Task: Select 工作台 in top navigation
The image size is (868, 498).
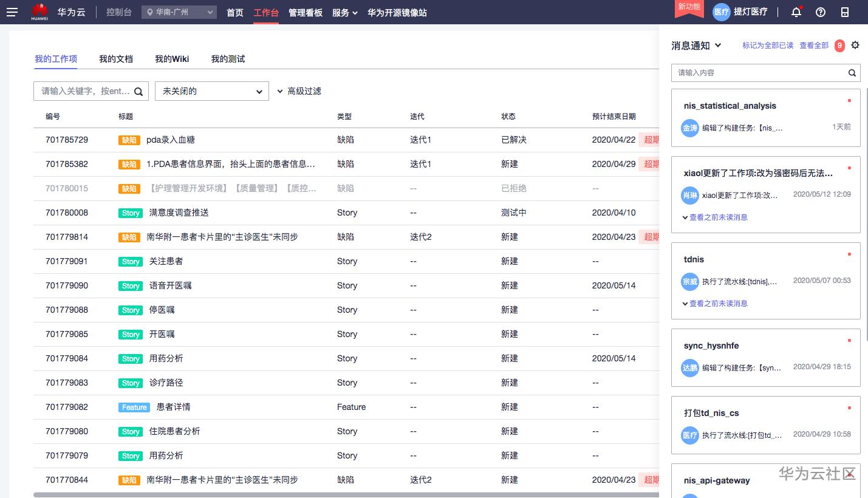Action: point(266,12)
